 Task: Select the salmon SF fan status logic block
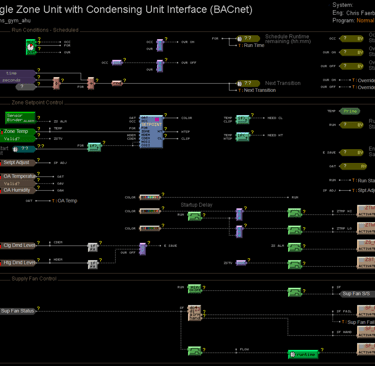[x=195, y=313]
